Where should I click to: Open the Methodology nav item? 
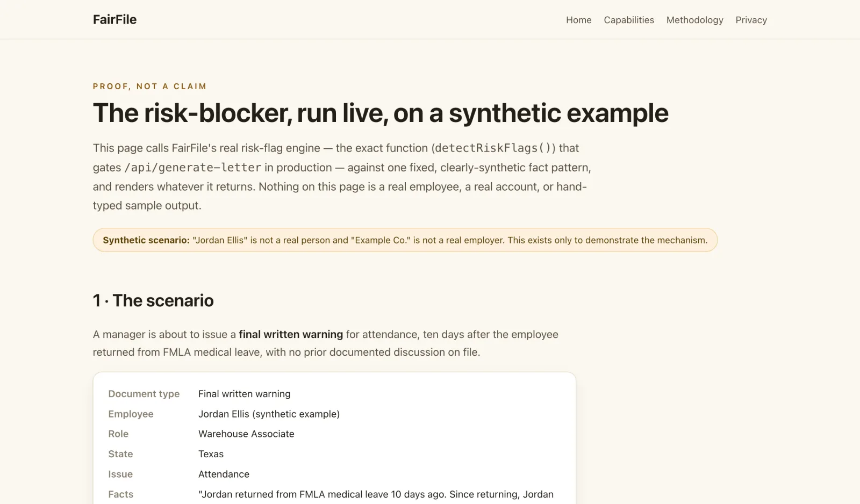[694, 20]
